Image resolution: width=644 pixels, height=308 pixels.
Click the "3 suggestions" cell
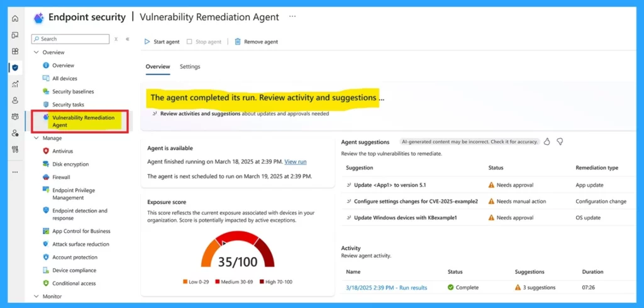(x=535, y=287)
